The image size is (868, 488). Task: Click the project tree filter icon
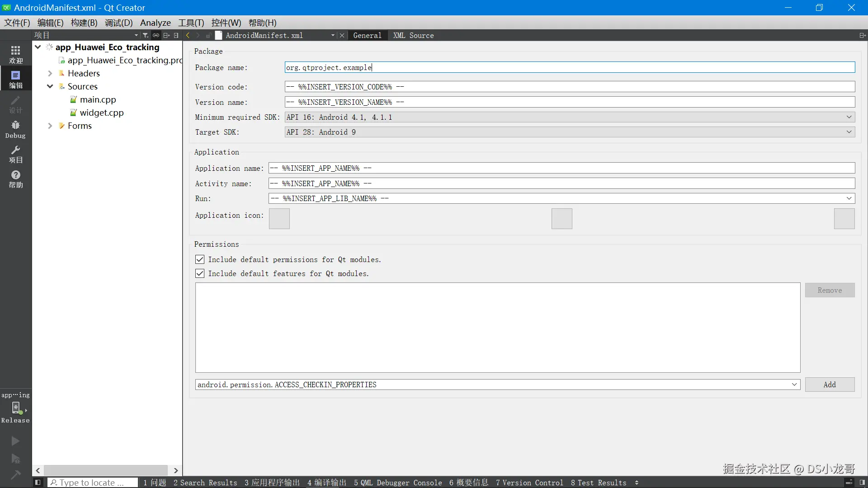click(x=145, y=35)
